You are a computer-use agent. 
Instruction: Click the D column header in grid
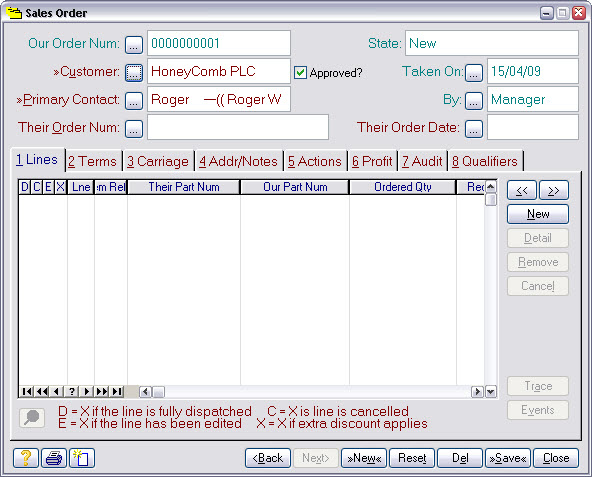(x=25, y=187)
